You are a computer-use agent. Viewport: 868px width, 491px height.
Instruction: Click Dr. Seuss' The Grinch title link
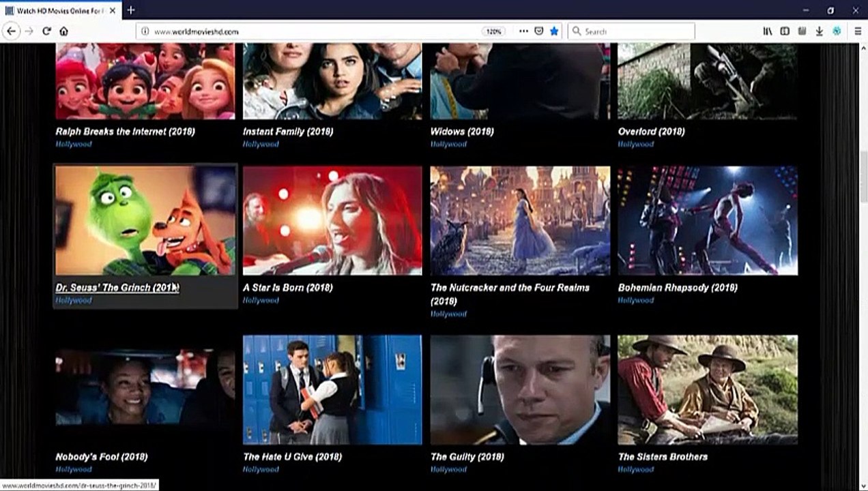pos(117,287)
